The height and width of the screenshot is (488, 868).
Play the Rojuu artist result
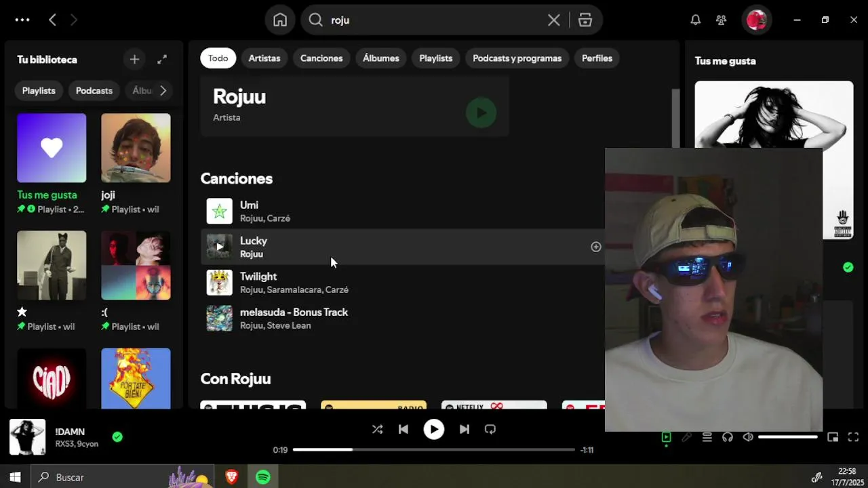pos(481,113)
